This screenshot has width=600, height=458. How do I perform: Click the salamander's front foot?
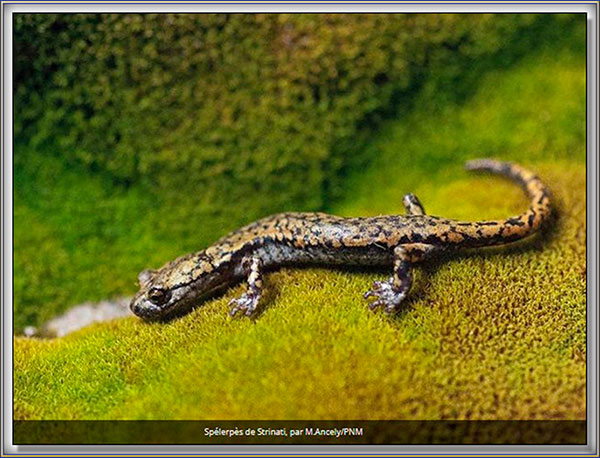245,304
